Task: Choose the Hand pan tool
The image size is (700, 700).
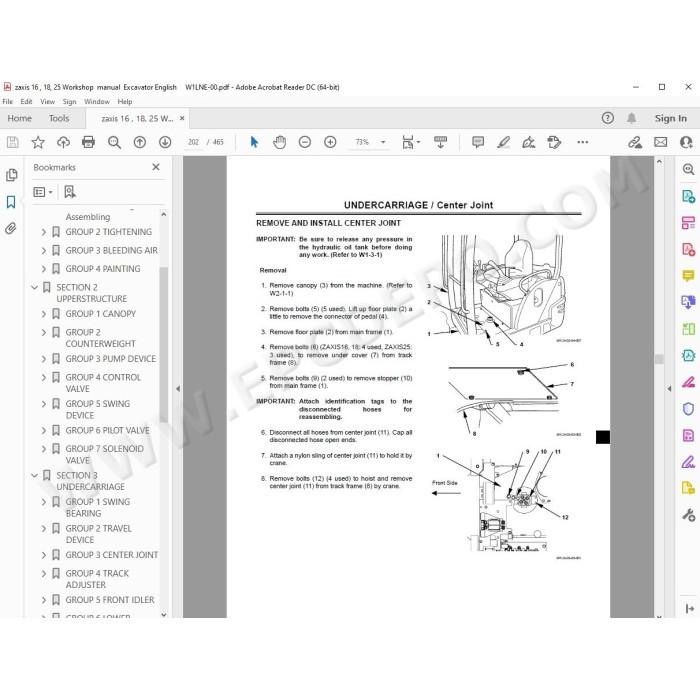Action: coord(279,142)
